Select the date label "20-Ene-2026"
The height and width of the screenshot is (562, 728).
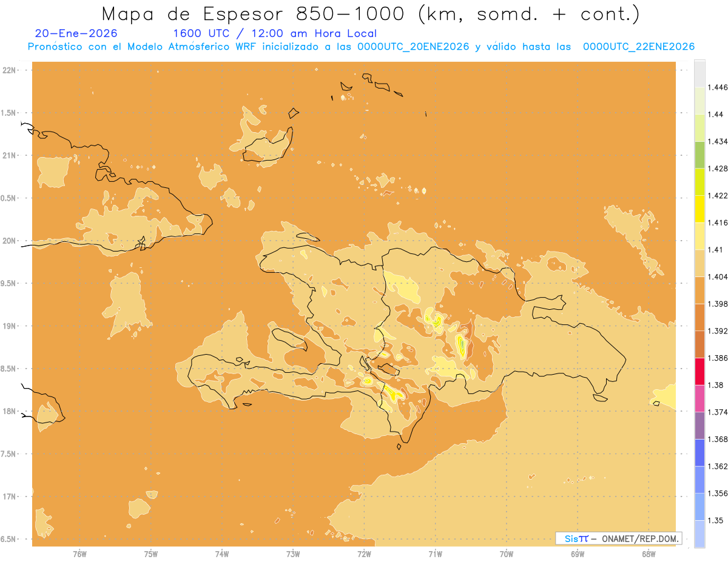[76, 34]
